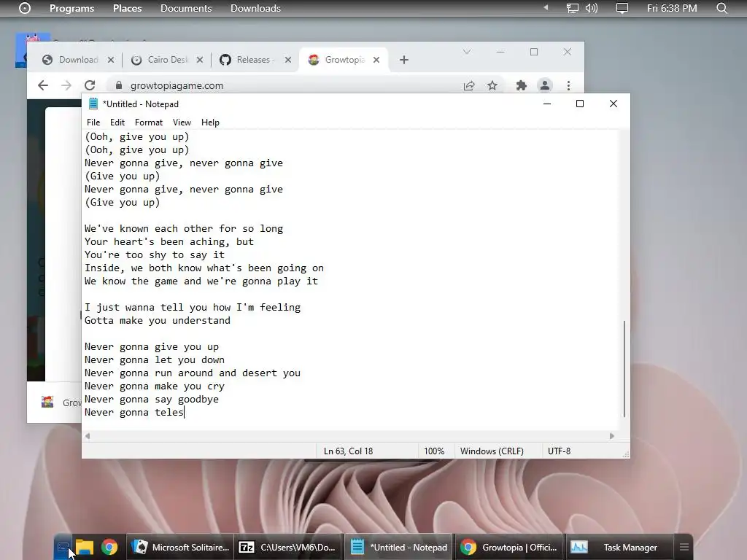Image resolution: width=747 pixels, height=560 pixels.
Task: Click "Ln 63, Col 18" in status bar
Action: pos(348,451)
